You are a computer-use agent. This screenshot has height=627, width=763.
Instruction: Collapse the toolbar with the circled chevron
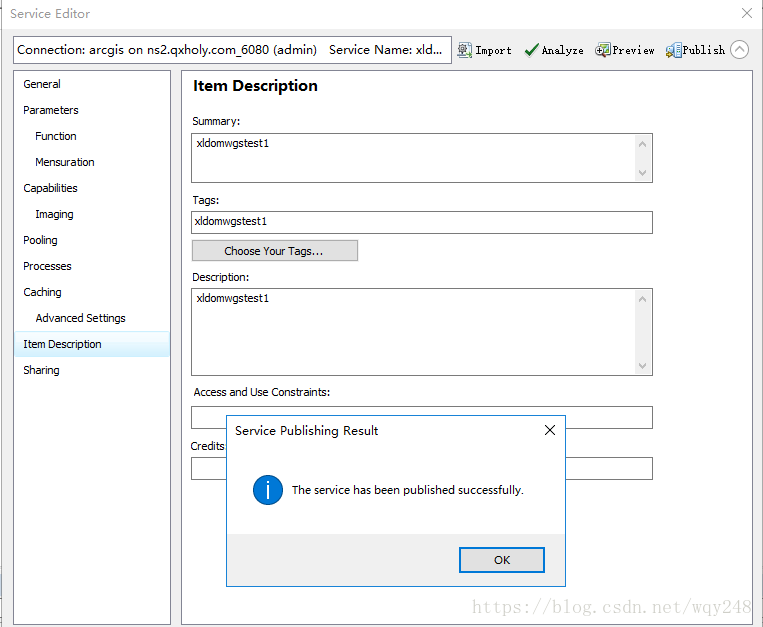coord(739,50)
